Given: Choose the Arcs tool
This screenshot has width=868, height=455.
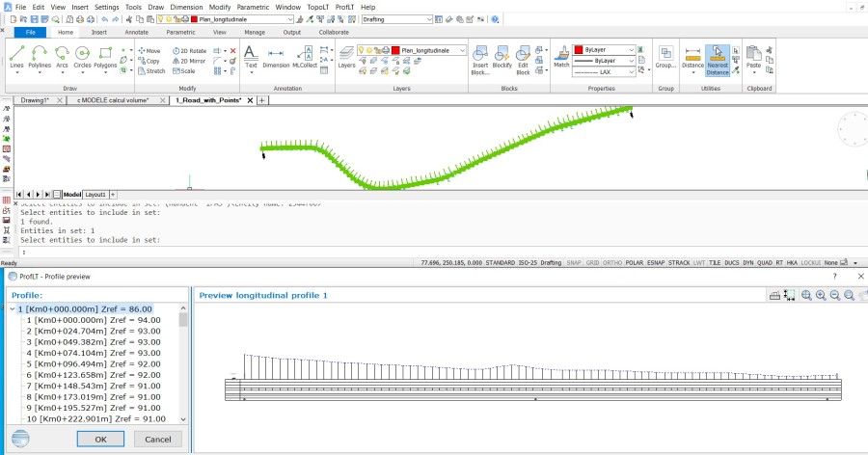Looking at the screenshot, I should click(62, 57).
